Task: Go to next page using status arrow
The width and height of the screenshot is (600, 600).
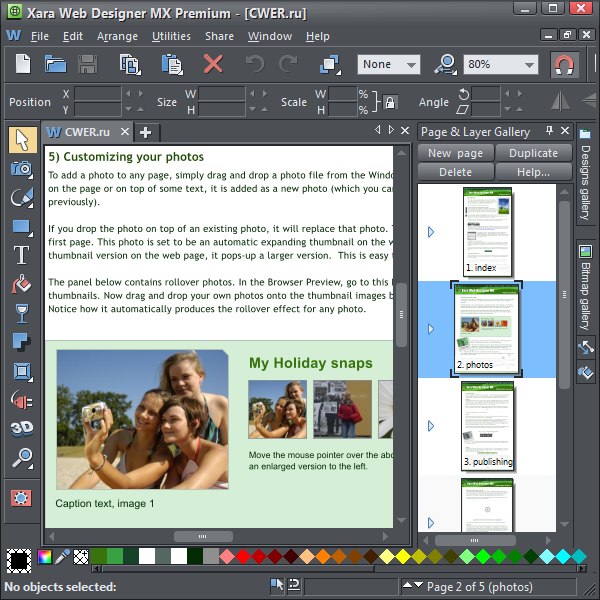Action: click(419, 585)
